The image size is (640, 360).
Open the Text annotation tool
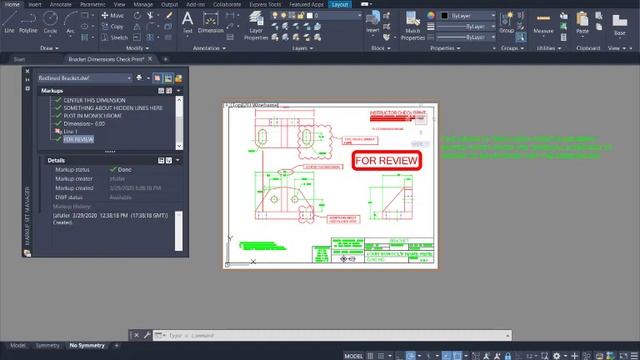coord(187,22)
